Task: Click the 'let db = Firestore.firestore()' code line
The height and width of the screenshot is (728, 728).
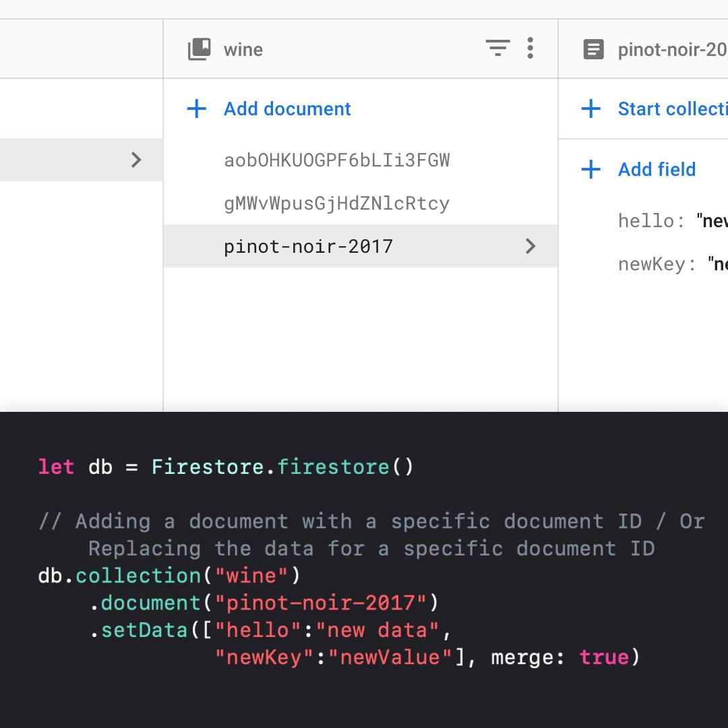Action: [226, 466]
